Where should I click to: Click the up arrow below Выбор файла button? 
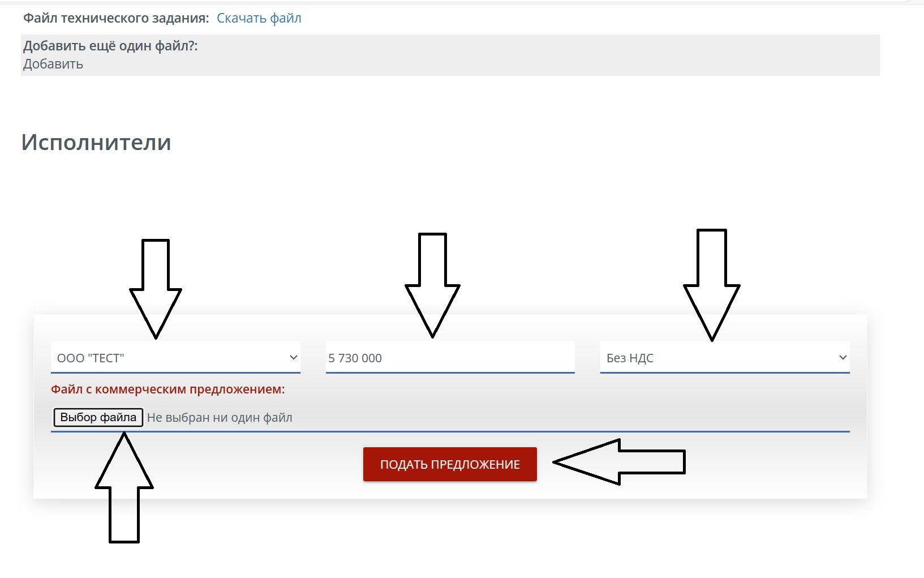124,487
